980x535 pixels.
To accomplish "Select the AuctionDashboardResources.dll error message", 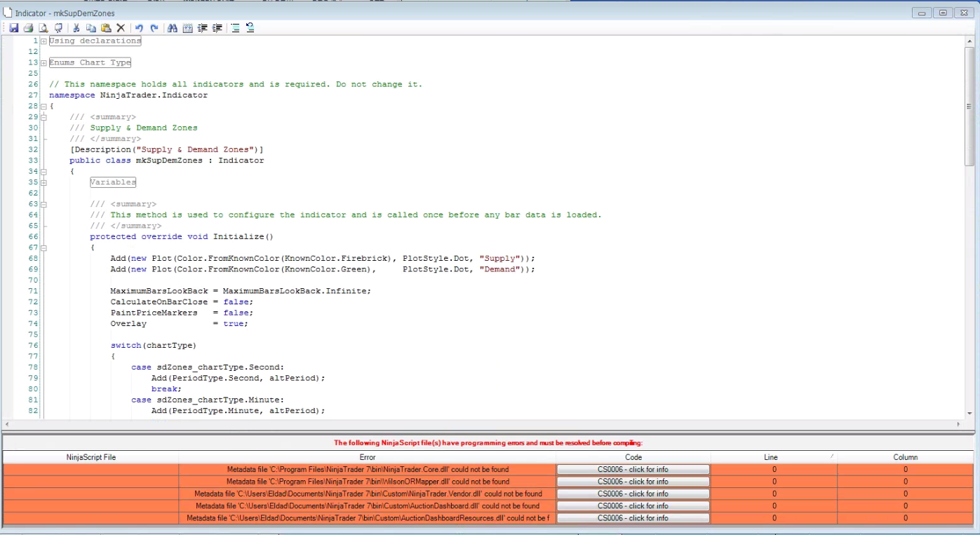I will pyautogui.click(x=368, y=518).
